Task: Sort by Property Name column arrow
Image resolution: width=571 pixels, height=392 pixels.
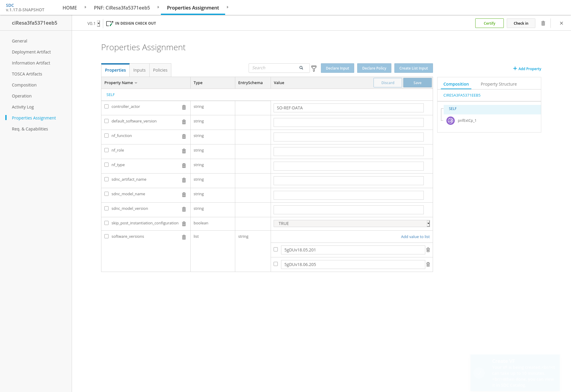Action: point(136,83)
